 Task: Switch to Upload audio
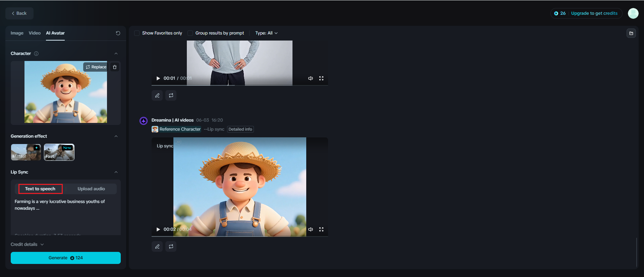click(x=91, y=189)
